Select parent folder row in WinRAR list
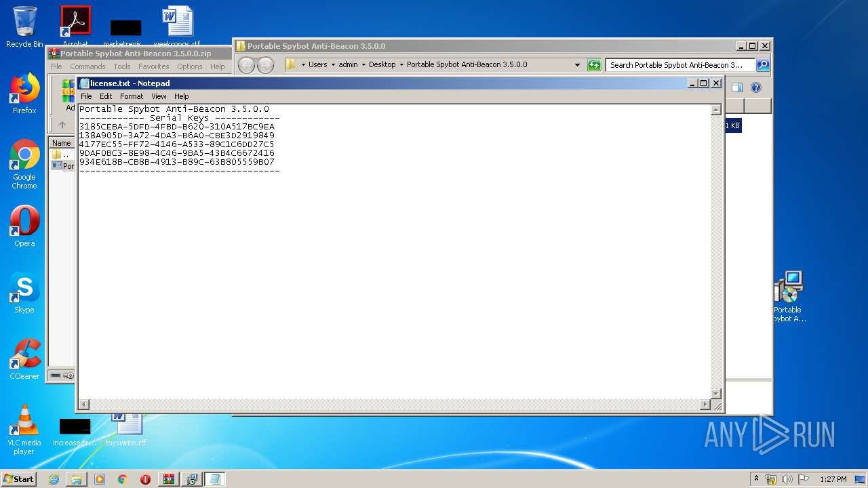The image size is (868, 488). (62, 155)
